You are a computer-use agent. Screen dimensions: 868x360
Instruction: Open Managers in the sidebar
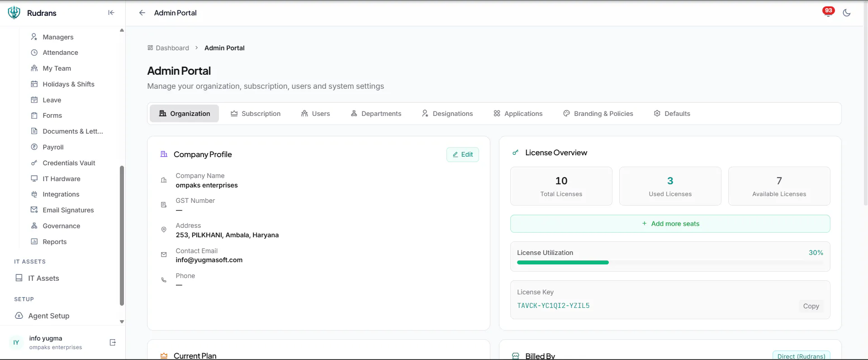click(x=58, y=37)
